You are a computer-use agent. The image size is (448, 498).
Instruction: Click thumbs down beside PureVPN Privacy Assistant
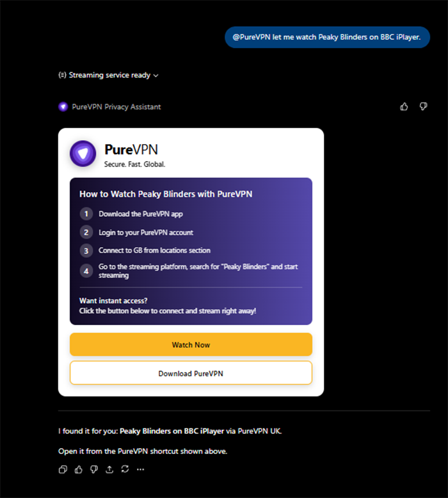[423, 106]
